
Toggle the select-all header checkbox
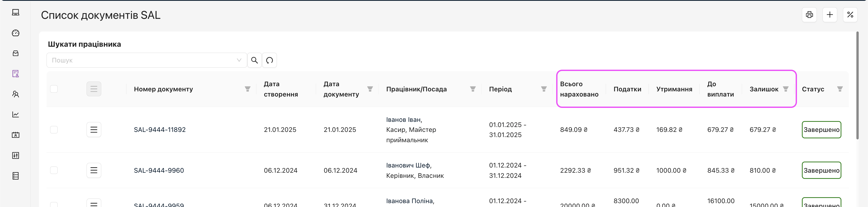(54, 89)
